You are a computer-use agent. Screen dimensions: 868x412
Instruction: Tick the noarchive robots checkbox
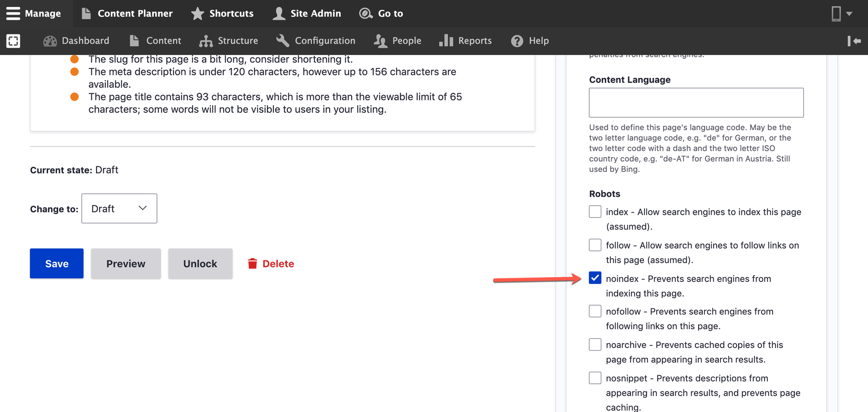[x=595, y=345]
